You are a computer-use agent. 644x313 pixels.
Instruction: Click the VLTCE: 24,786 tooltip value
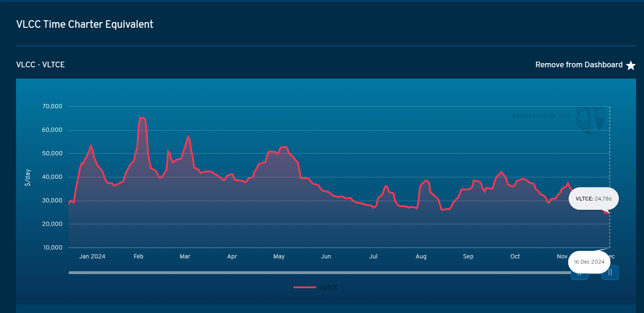[x=594, y=199]
